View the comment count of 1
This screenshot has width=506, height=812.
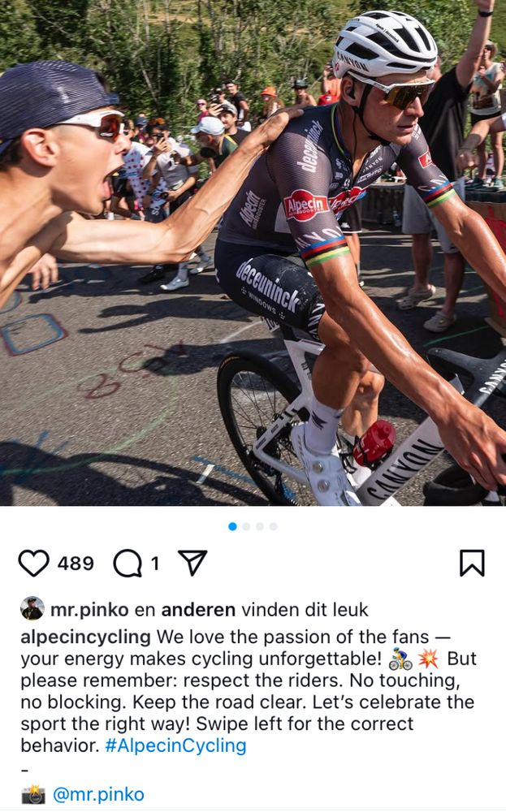[154, 564]
